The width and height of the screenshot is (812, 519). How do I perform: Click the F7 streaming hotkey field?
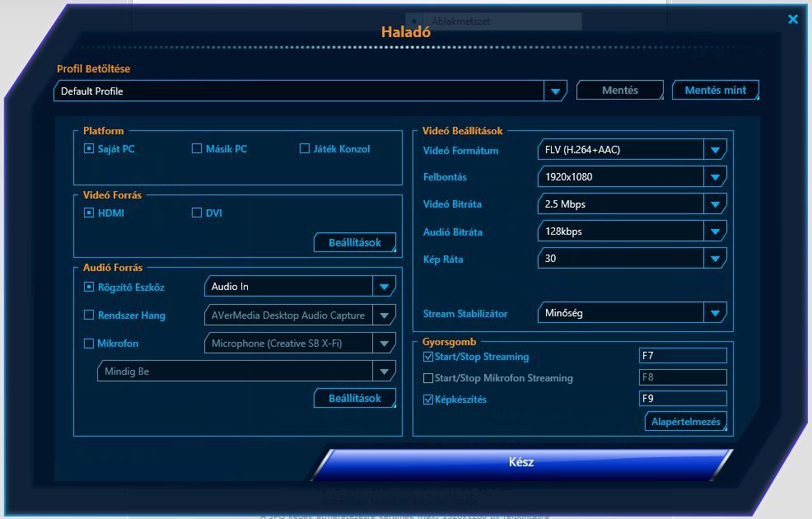tap(683, 356)
